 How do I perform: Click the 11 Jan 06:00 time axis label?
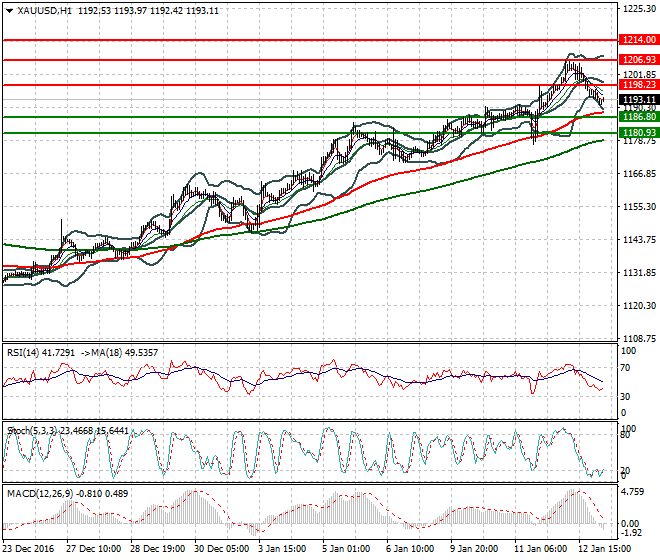540,549
